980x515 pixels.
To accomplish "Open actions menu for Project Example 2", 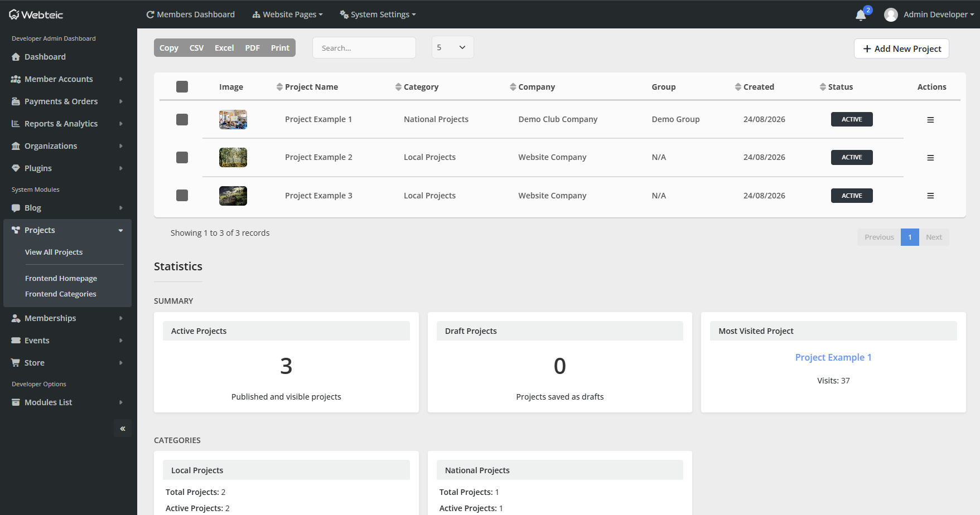I will [x=930, y=158].
